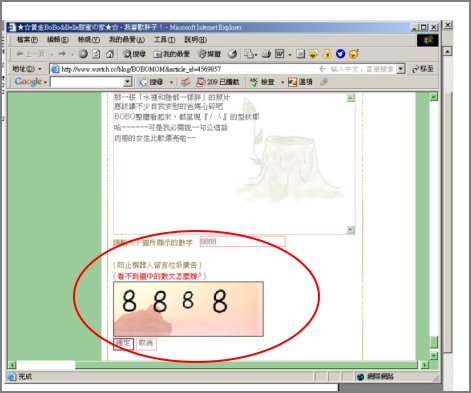This screenshot has width=471, height=393.
Task: Expand the spell check (檢查) dropdown arrow
Action: pos(282,82)
